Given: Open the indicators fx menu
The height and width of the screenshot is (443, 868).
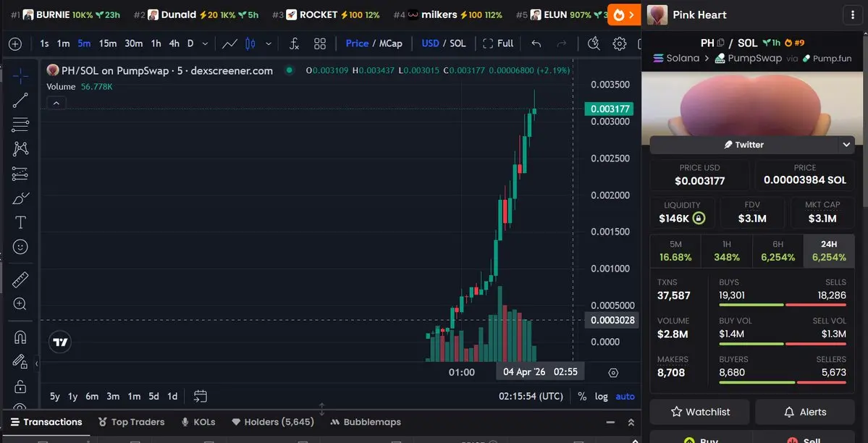Looking at the screenshot, I should pos(295,43).
